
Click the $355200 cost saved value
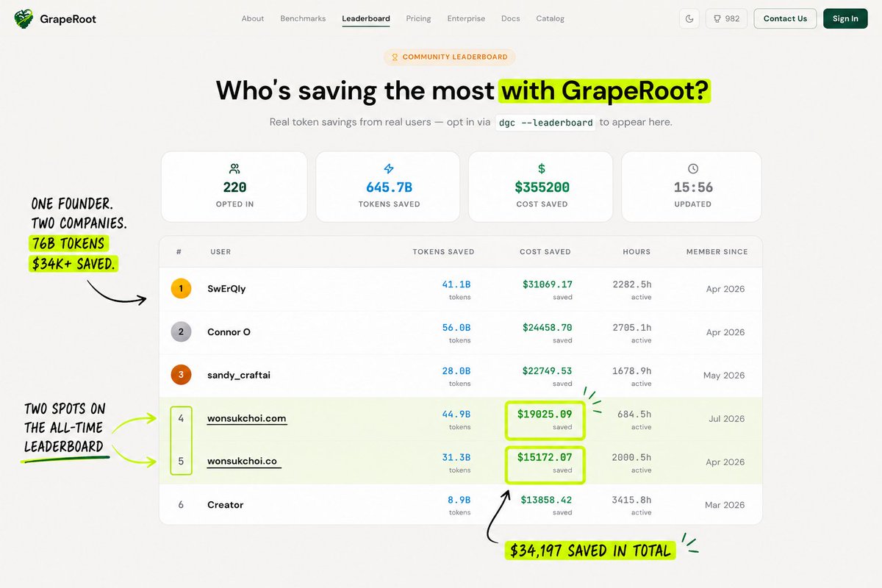click(x=542, y=187)
